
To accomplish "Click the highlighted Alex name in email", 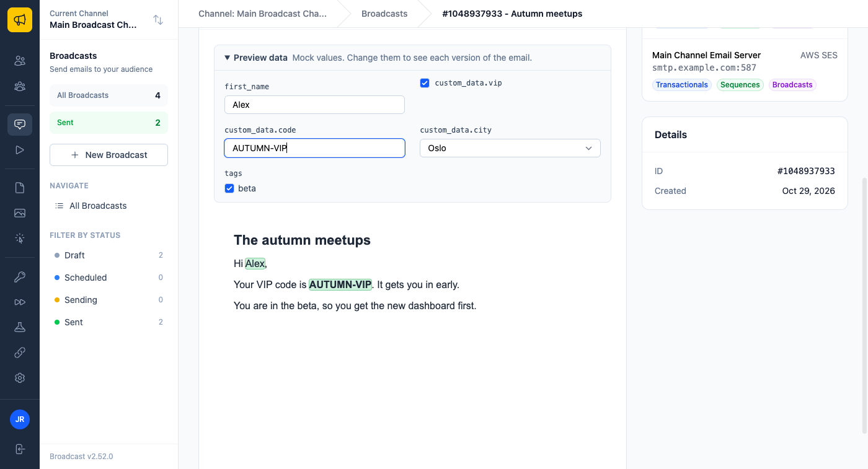I will click(255, 263).
